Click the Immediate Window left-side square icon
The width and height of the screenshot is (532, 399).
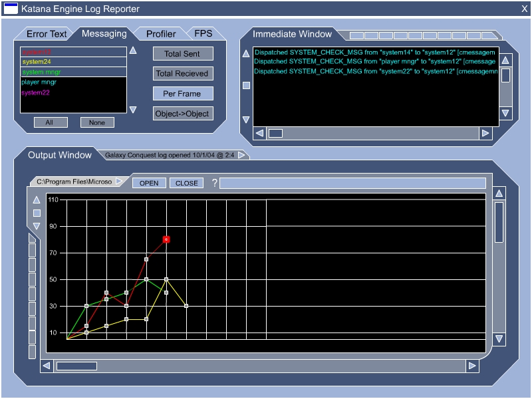pos(246,86)
